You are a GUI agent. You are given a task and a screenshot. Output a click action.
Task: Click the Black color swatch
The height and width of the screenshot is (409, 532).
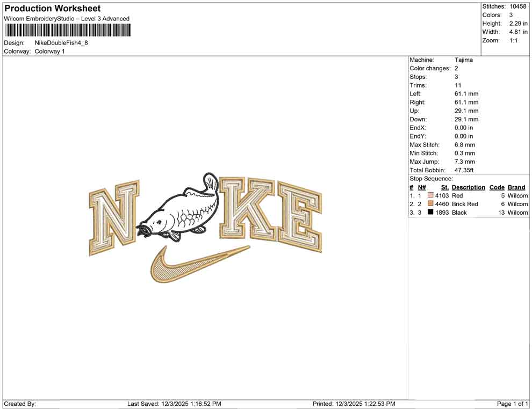coord(430,213)
